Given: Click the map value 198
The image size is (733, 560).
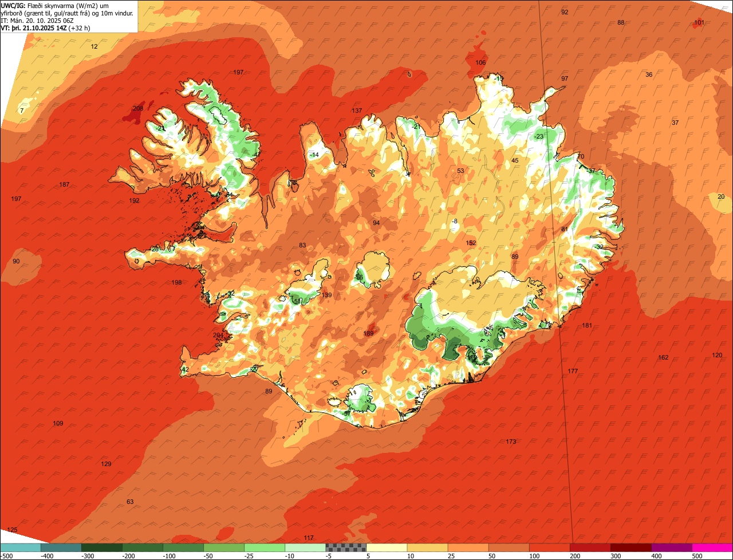Looking at the screenshot, I should [x=176, y=282].
